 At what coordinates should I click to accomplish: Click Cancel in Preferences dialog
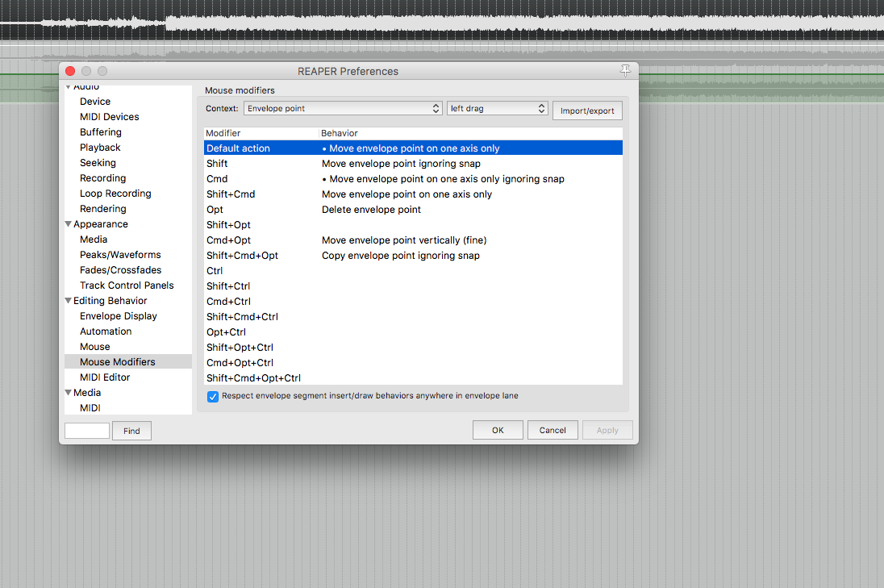pyautogui.click(x=552, y=430)
